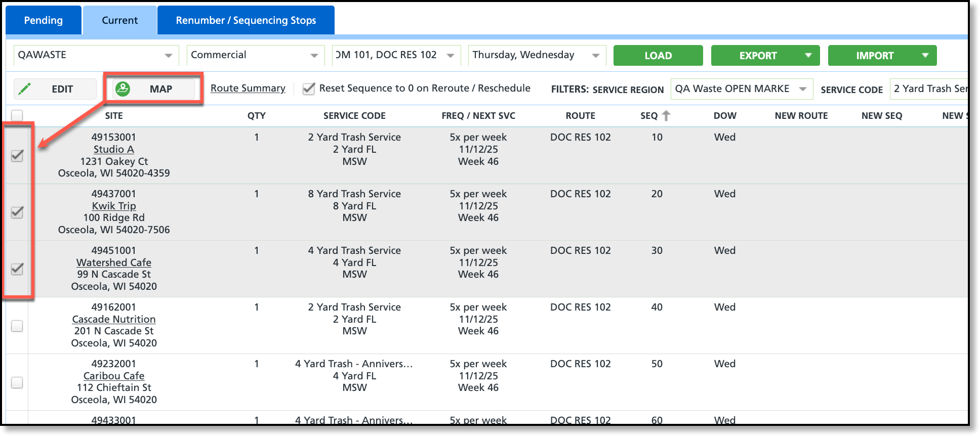Expand the Commercial line of business dropdown
Image resolution: width=980 pixels, height=436 pixels.
pyautogui.click(x=255, y=55)
